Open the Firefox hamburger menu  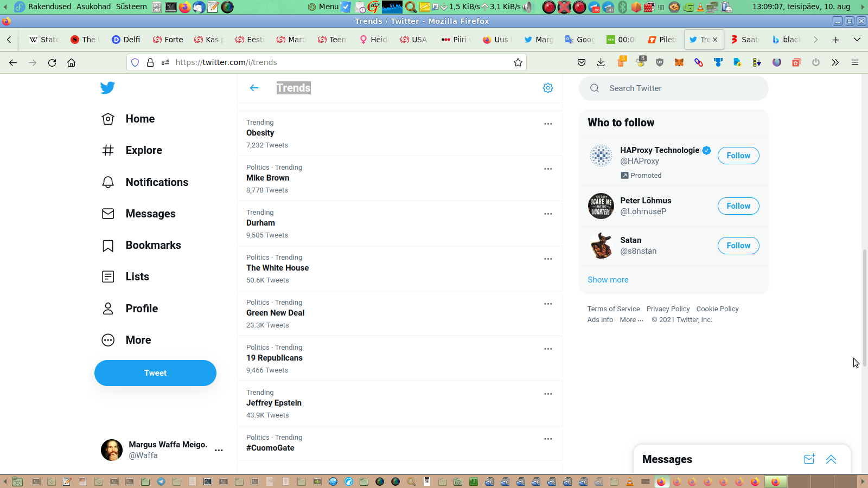point(855,62)
